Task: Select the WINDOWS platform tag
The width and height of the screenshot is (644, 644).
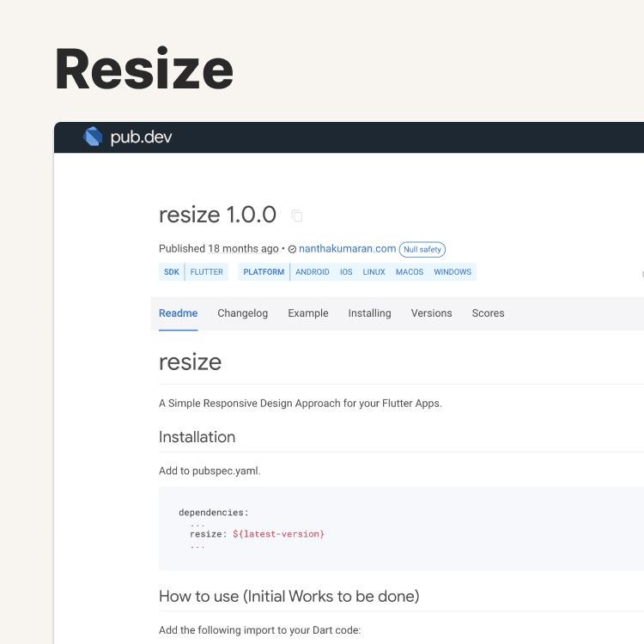Action: (x=453, y=272)
